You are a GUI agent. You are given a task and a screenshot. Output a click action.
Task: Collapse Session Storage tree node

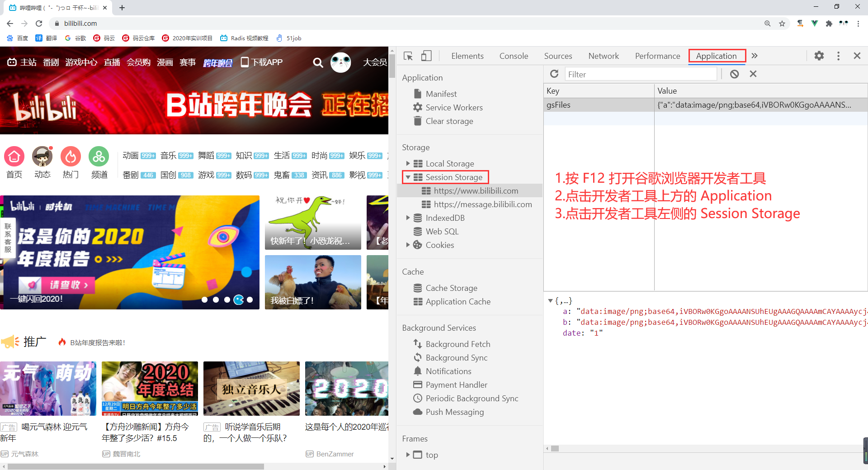click(x=408, y=177)
